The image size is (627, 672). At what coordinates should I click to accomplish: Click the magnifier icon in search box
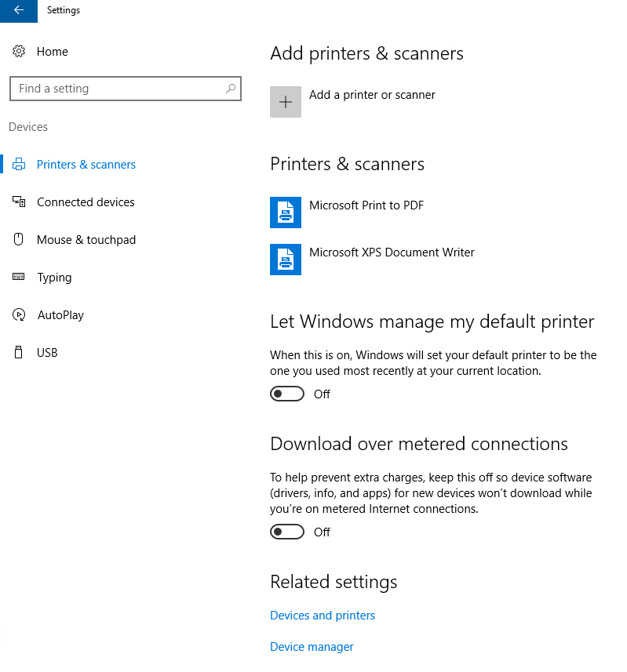coord(230,89)
